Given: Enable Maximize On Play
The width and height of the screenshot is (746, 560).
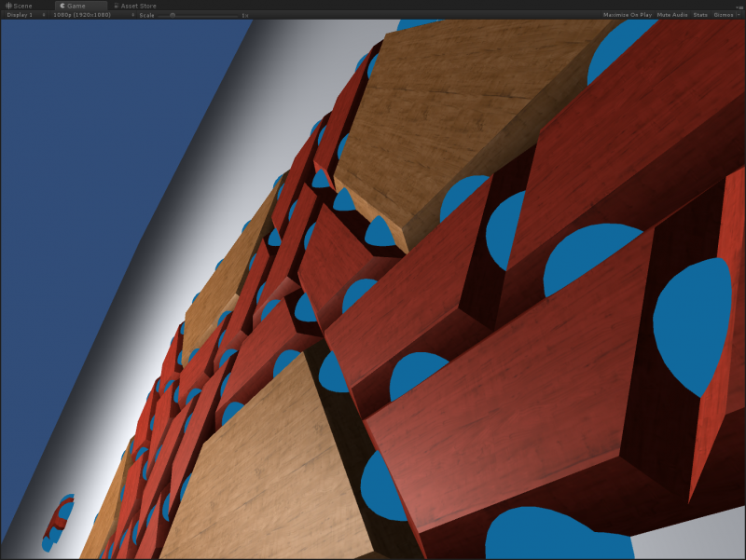Looking at the screenshot, I should 628,15.
